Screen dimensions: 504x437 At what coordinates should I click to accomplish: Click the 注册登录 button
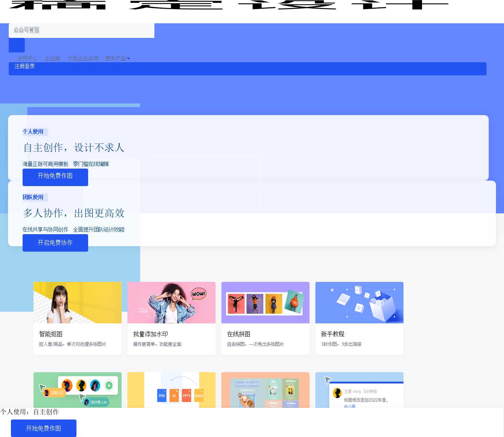248,69
